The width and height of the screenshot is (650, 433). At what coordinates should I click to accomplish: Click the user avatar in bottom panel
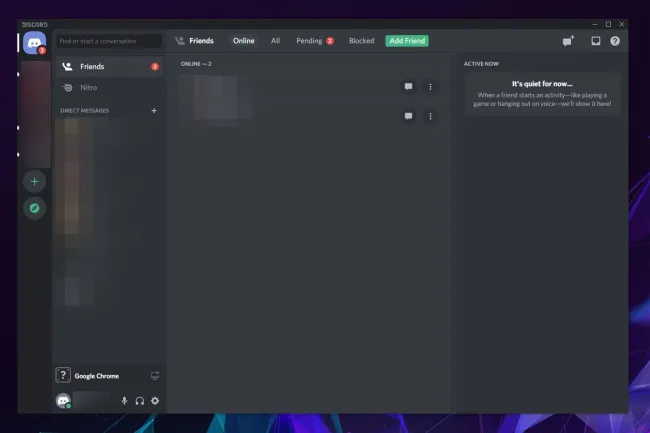click(x=63, y=401)
